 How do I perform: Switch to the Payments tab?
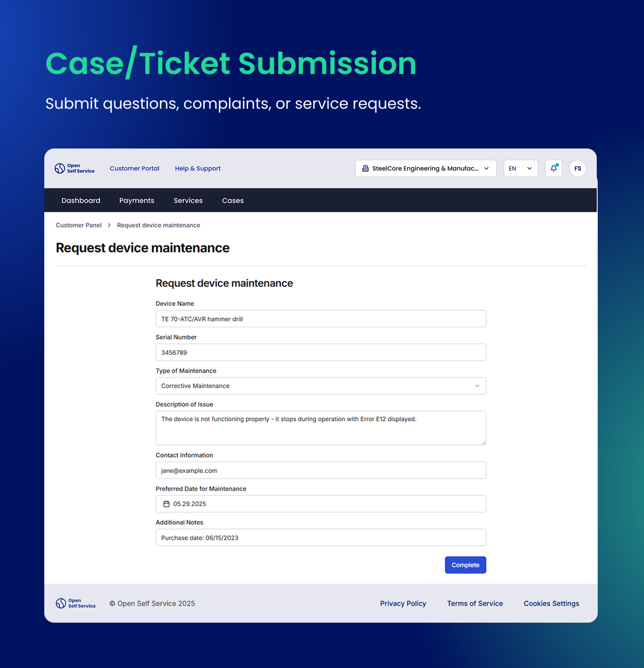(137, 200)
